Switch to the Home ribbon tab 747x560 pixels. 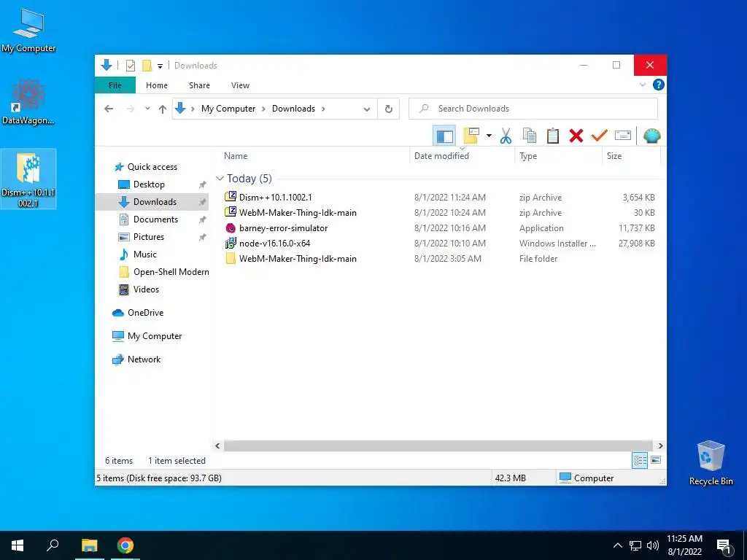tap(157, 85)
